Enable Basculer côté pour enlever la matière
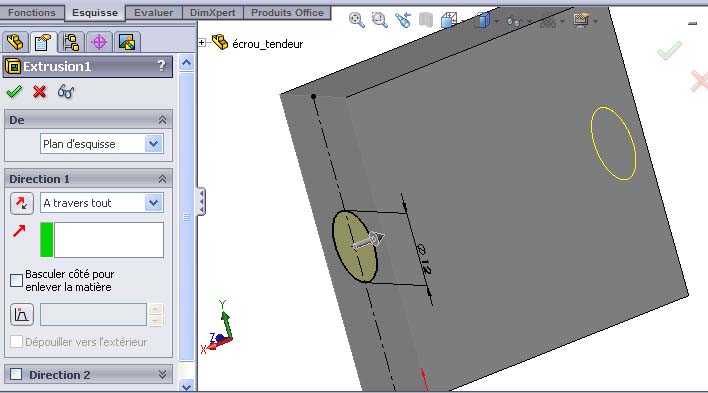Viewport: 708px width, 393px height. coord(16,281)
